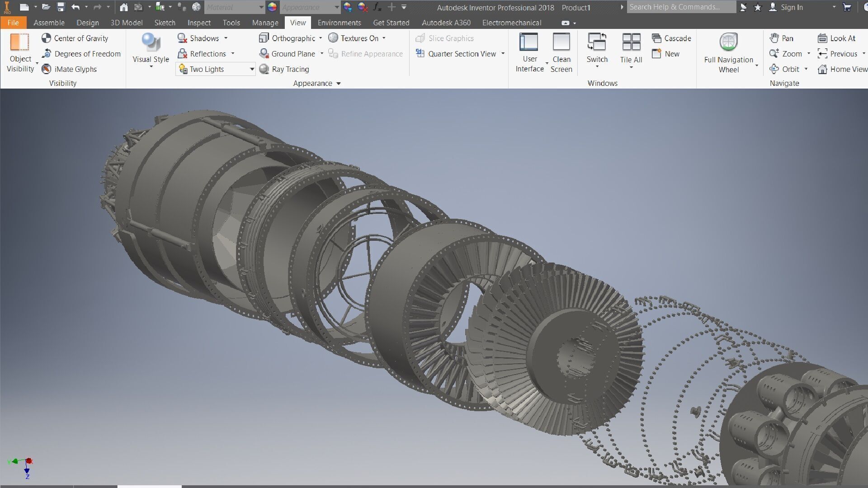This screenshot has height=488, width=868.
Task: Switch to the Inspect tab
Action: coord(199,23)
